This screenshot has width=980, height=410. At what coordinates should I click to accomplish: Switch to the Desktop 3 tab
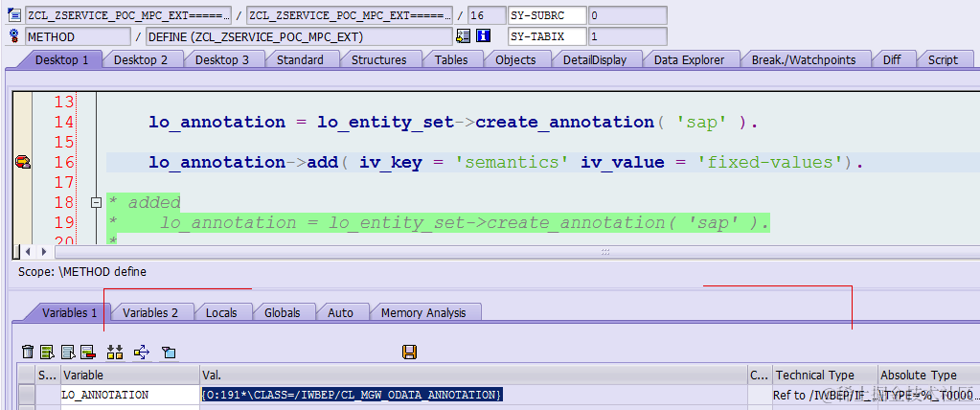tap(222, 60)
